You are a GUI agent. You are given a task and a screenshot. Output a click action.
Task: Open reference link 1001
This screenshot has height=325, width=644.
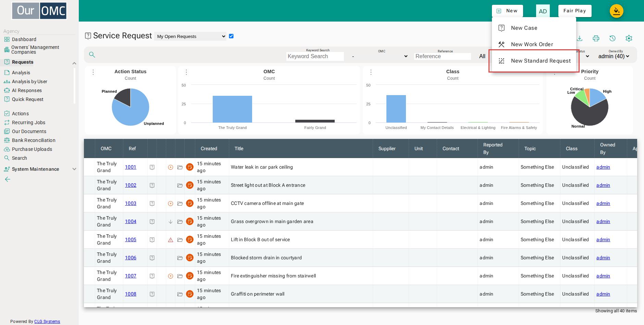pos(131,167)
